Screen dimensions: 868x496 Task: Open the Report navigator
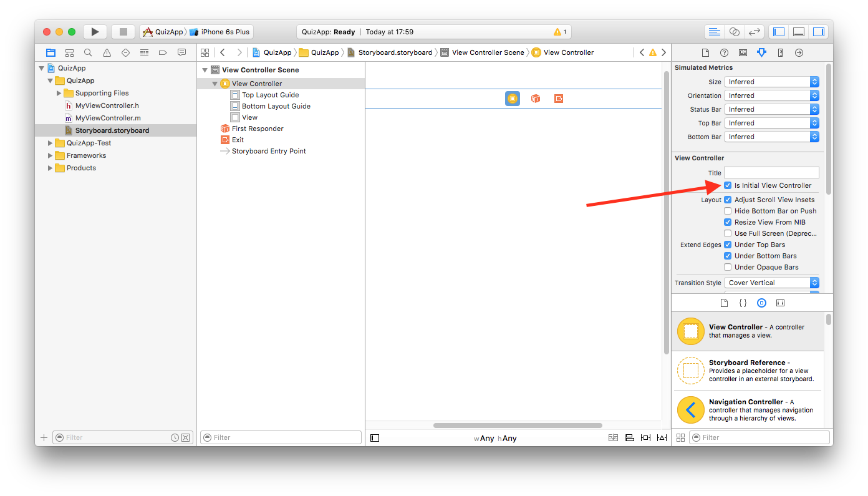181,52
